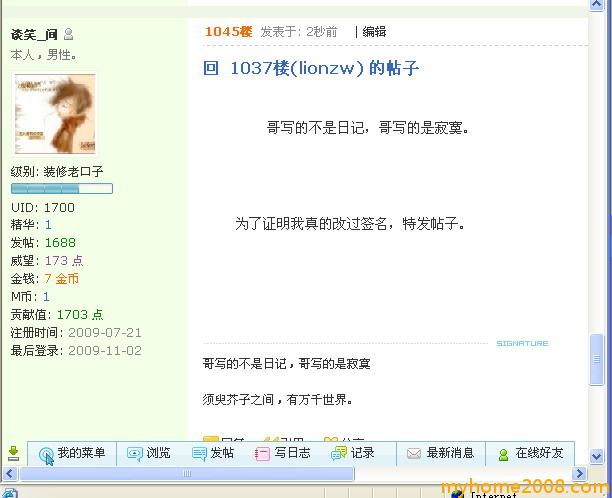Click the 1045楼 floor number link
This screenshot has width=612, height=498.
click(228, 32)
